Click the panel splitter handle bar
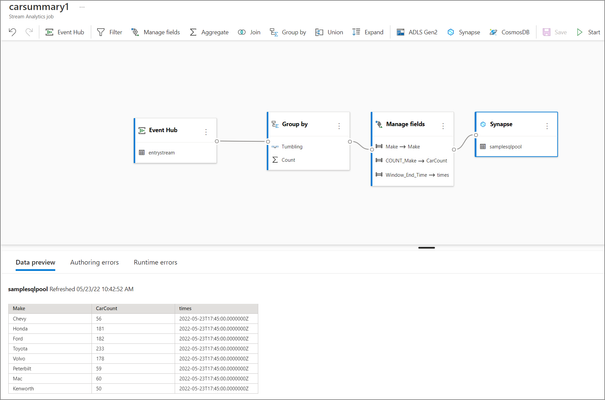 pyautogui.click(x=426, y=248)
